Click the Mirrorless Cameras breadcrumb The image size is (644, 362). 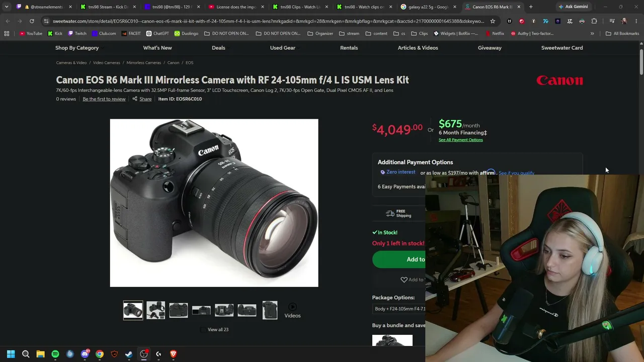[x=144, y=63]
